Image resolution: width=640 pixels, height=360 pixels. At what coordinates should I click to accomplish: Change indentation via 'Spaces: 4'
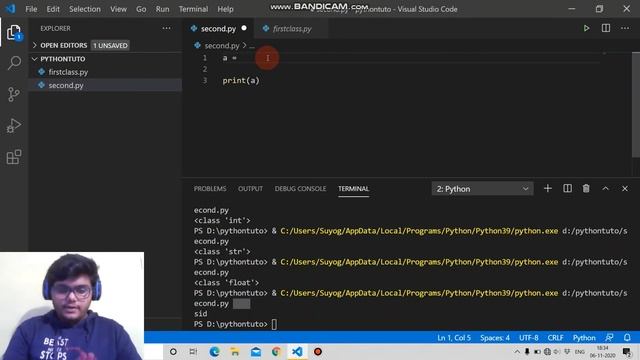coord(495,338)
